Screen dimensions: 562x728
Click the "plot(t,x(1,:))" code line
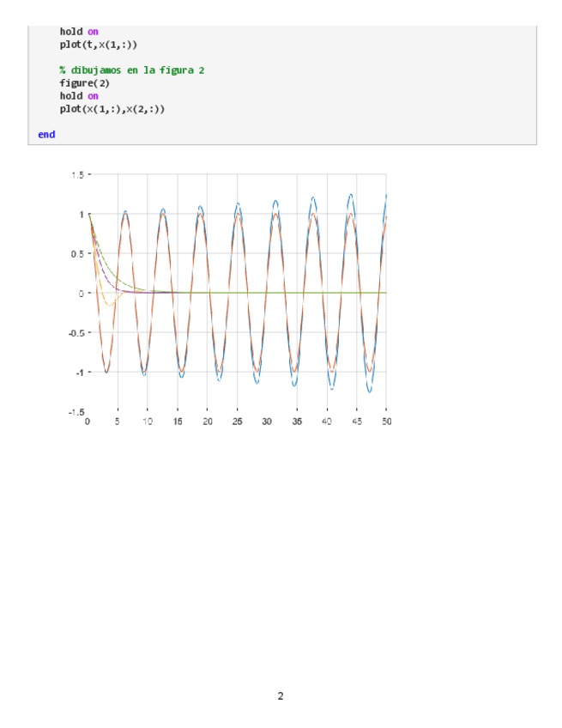coord(98,45)
